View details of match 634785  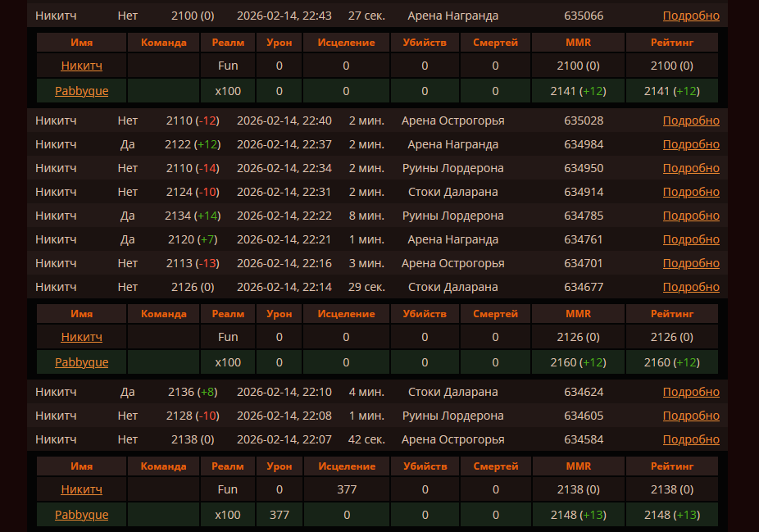click(691, 216)
